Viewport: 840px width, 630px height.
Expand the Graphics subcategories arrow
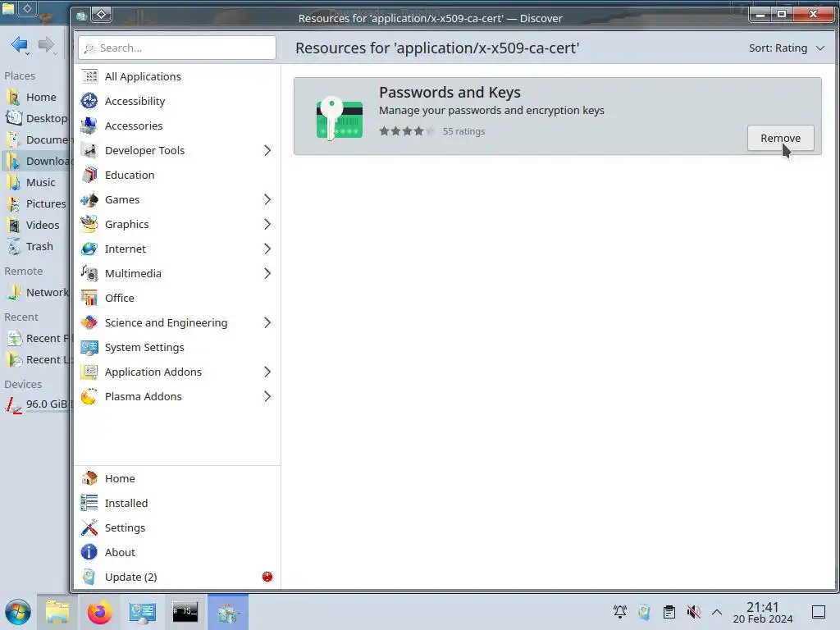(267, 225)
